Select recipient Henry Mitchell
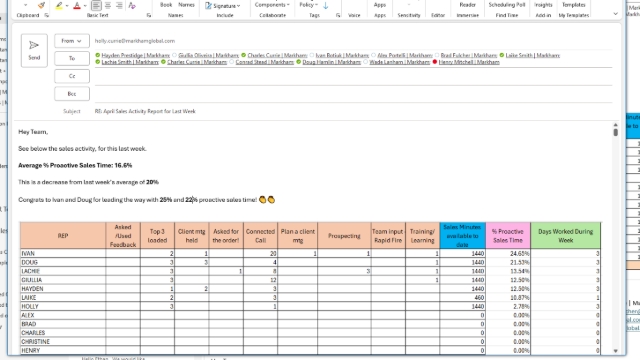640x360 pixels. point(469,62)
